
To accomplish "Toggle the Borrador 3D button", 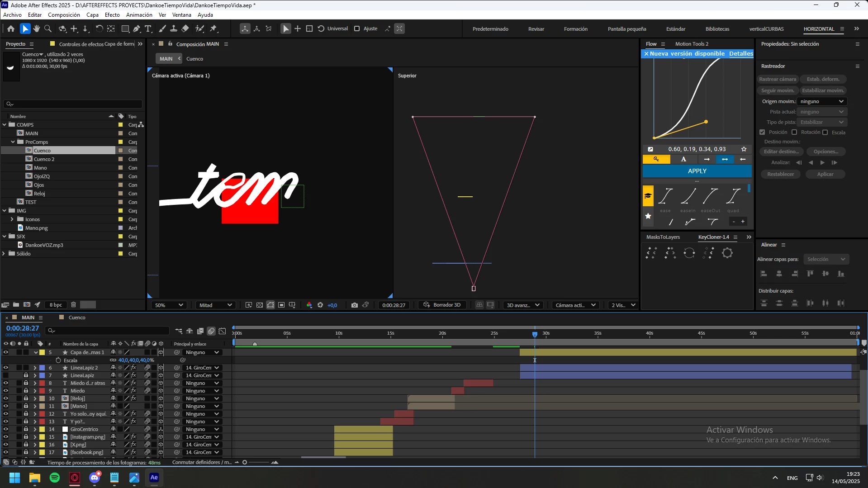I will [442, 305].
